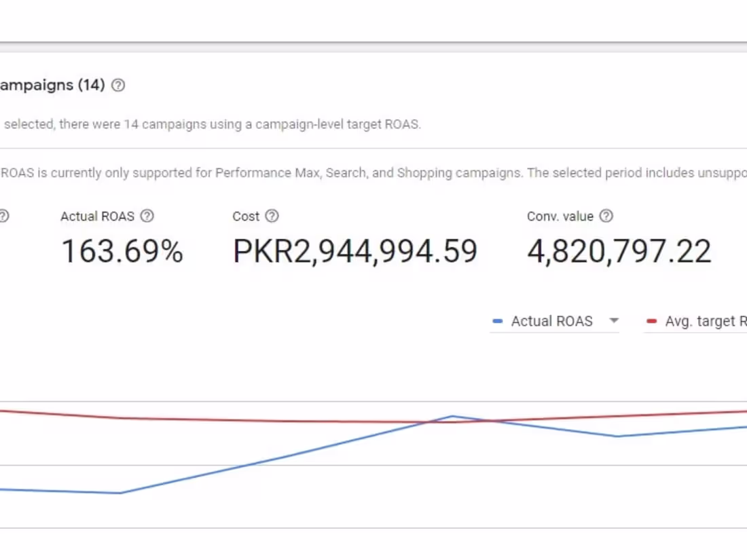747x560 pixels.
Task: Click the blue line's peak on the chart
Action: pos(452,416)
